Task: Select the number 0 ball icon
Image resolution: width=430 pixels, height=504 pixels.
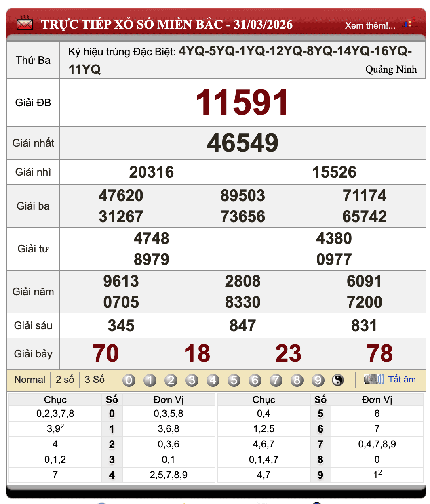Action: [x=129, y=380]
